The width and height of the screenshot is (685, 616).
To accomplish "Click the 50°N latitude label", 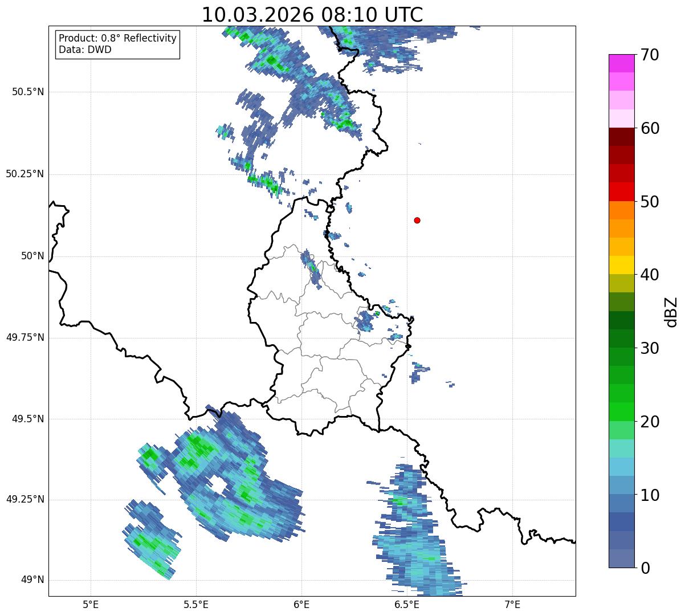I will pos(32,256).
